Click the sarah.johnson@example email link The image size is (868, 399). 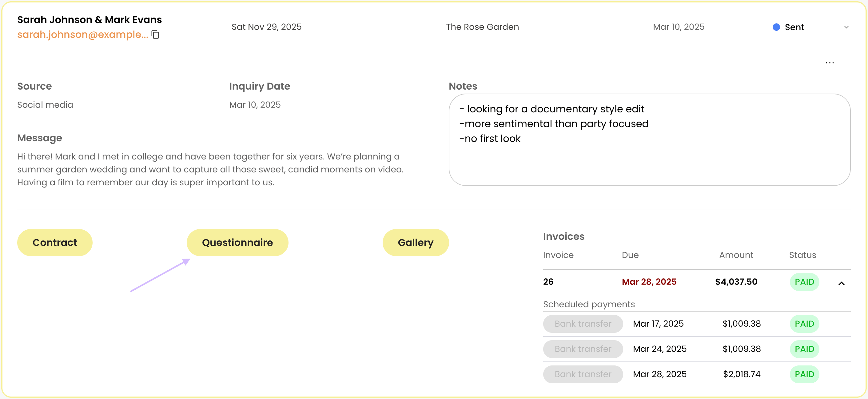click(82, 34)
